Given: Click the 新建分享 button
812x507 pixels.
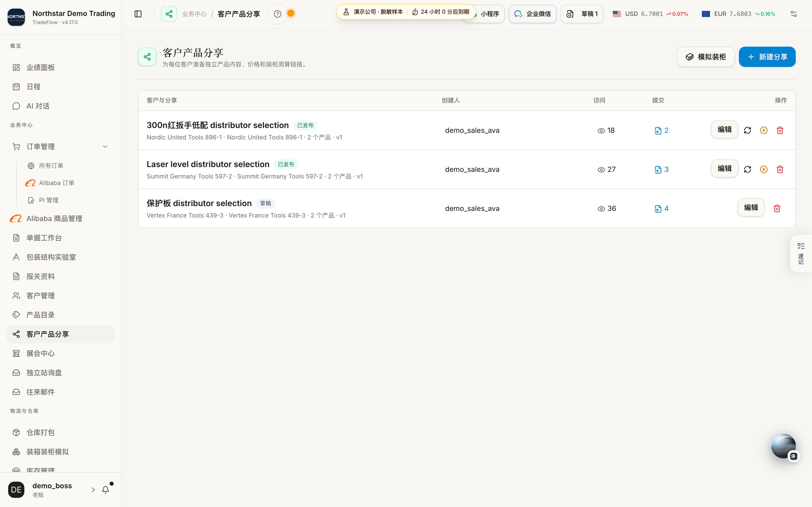Looking at the screenshot, I should click(x=767, y=57).
